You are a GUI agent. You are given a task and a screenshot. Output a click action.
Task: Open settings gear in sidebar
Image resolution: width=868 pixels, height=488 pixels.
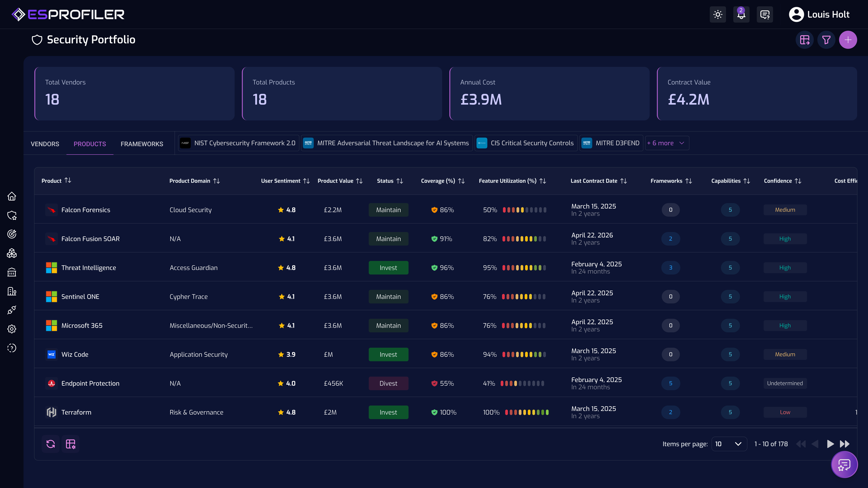12,329
